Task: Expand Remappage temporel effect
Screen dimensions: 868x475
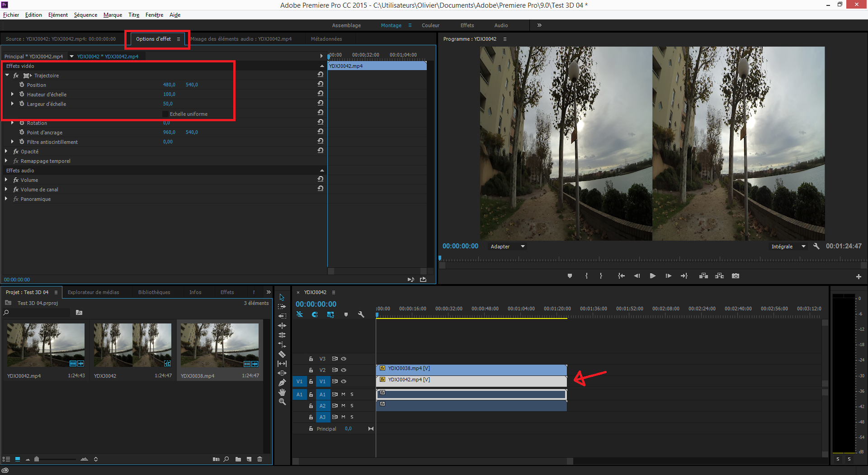Action: [6, 161]
